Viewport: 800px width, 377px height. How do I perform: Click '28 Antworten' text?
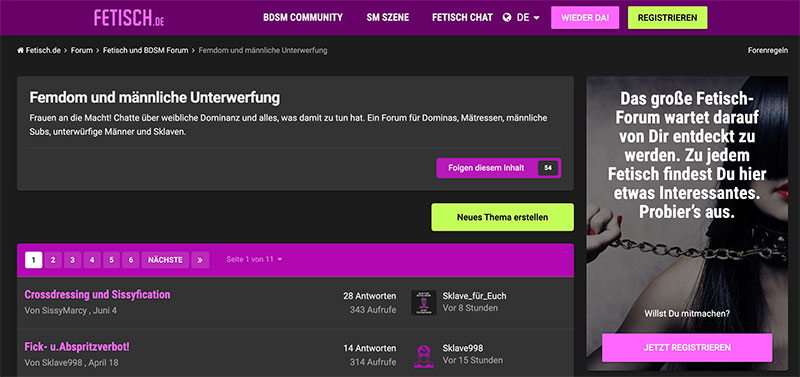pyautogui.click(x=369, y=296)
